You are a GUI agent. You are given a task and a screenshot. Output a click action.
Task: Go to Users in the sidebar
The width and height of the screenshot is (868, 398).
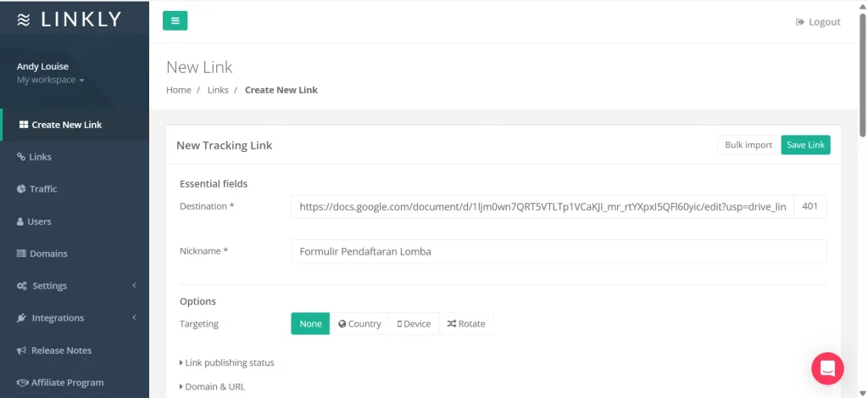pyautogui.click(x=75, y=221)
